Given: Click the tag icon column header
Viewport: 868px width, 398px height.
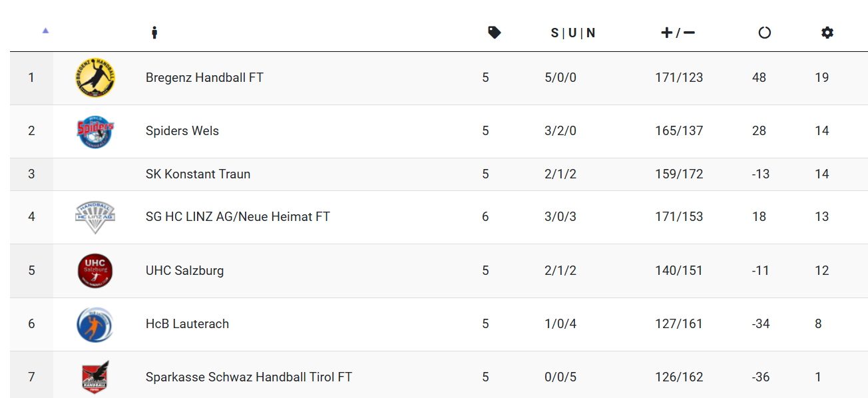Looking at the screenshot, I should (495, 32).
